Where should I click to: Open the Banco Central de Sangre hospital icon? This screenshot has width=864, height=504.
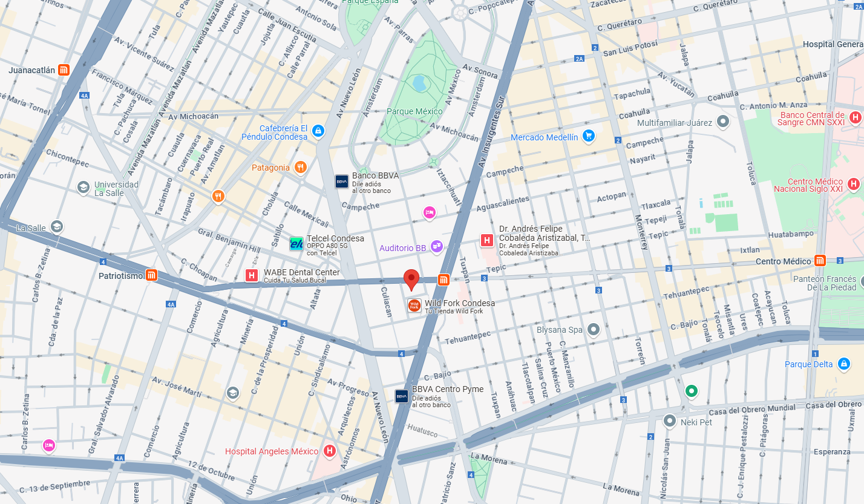pyautogui.click(x=856, y=118)
